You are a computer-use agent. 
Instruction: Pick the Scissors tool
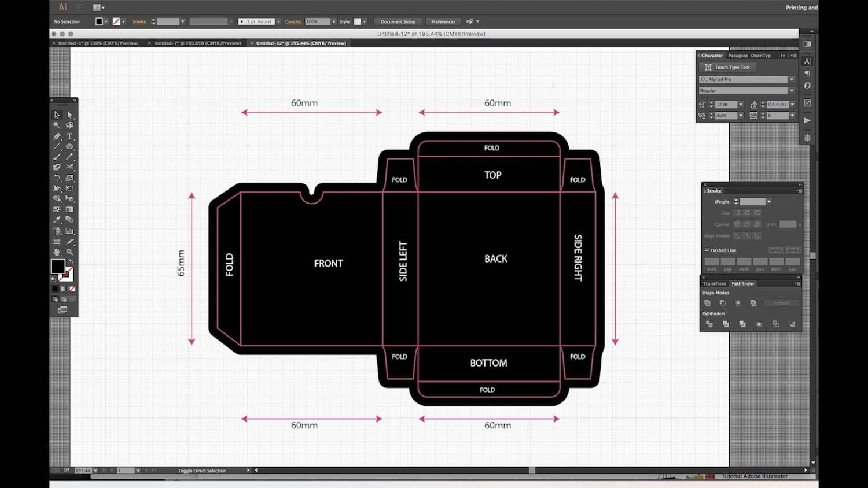point(69,167)
